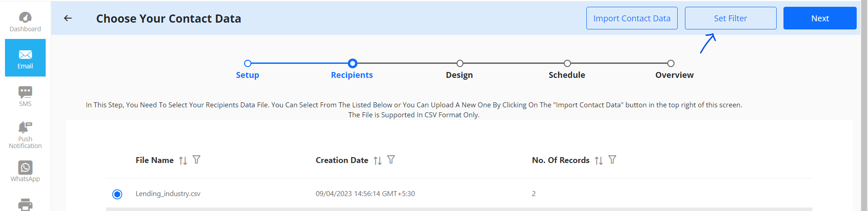Open the Dashboard sidebar icon
The image size is (868, 211).
25,18
